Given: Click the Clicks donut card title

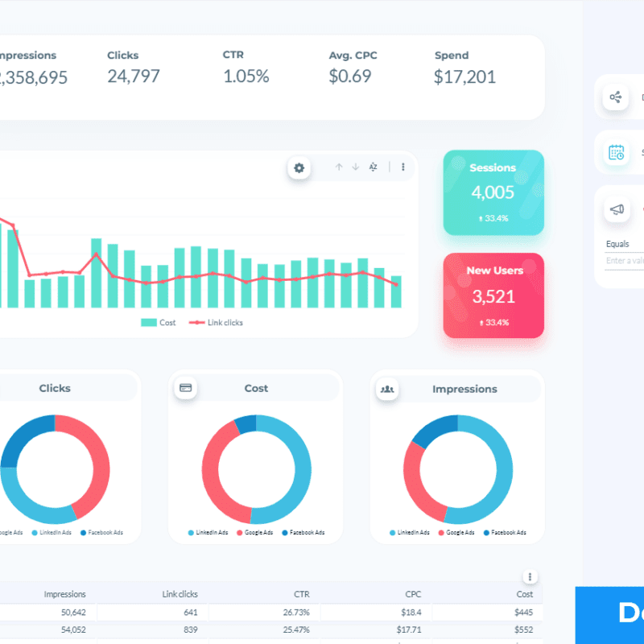Looking at the screenshot, I should click(55, 388).
